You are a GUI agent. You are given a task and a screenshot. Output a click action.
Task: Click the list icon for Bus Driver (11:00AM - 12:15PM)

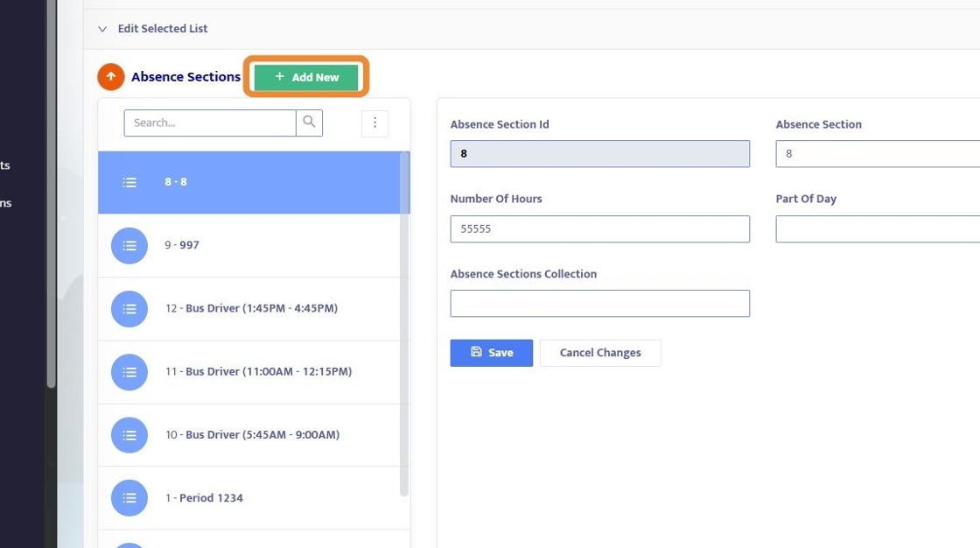pos(129,371)
